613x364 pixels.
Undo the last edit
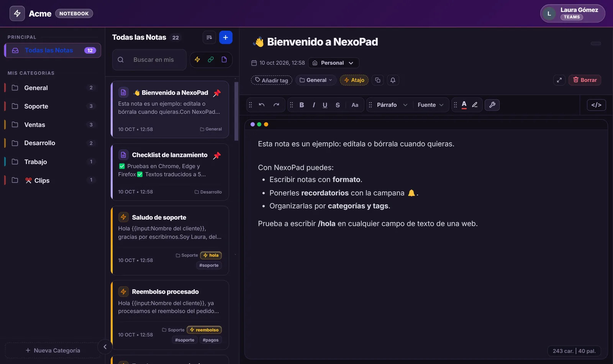(x=262, y=105)
